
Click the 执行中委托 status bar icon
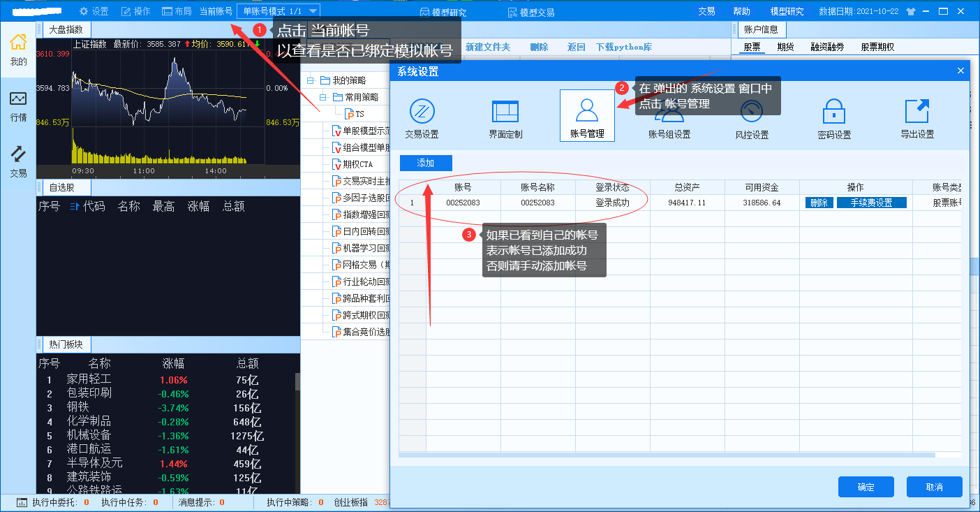(22, 502)
